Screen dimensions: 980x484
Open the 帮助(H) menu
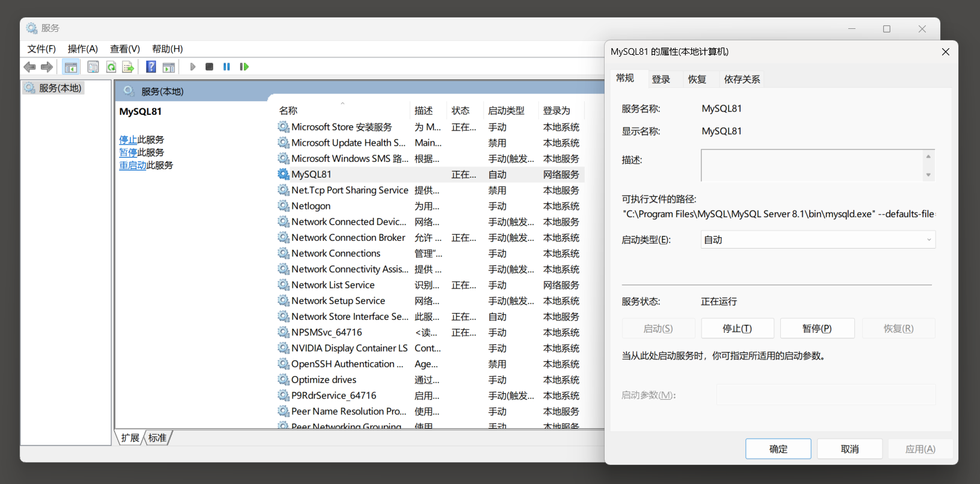[x=167, y=49]
